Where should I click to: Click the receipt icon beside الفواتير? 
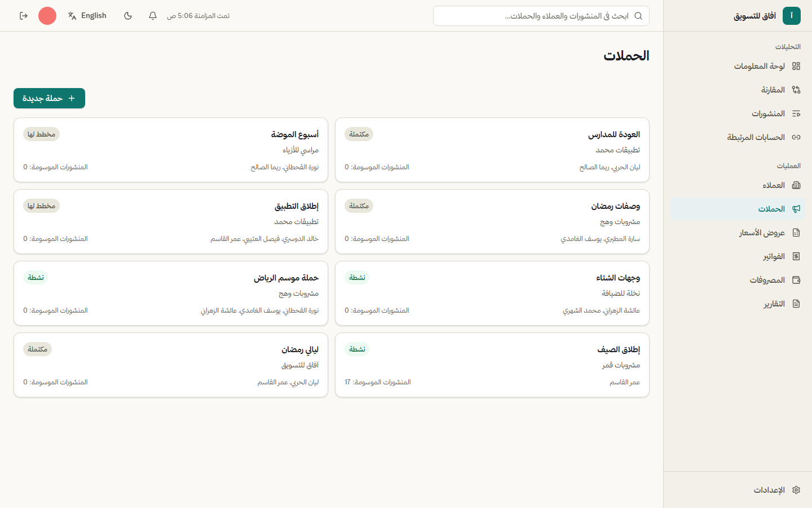(x=796, y=256)
